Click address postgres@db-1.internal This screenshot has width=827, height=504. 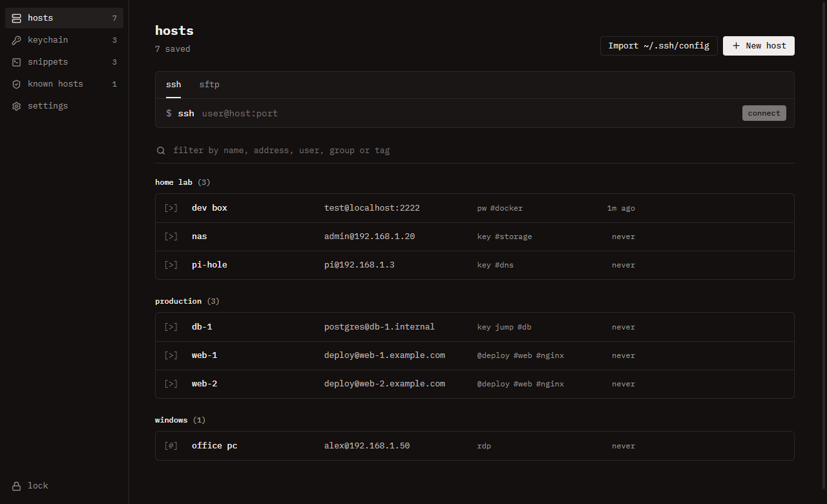click(379, 327)
